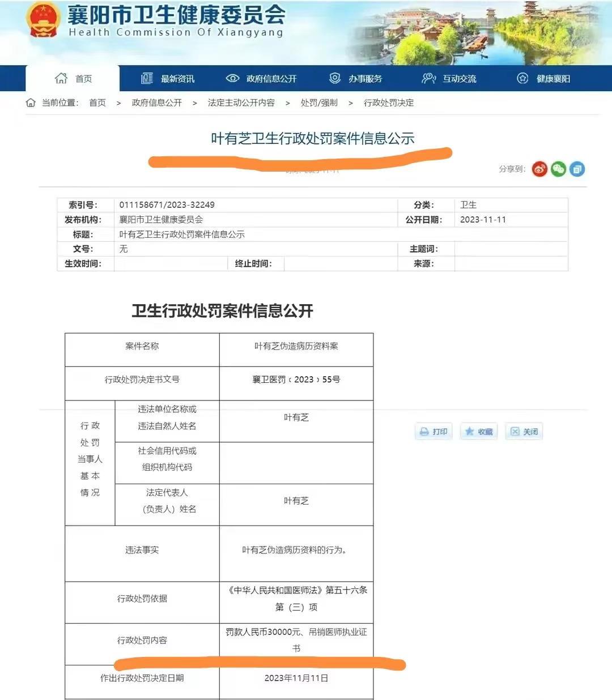Select the shield icon beside 办事服务
612x700 pixels.
tap(335, 78)
